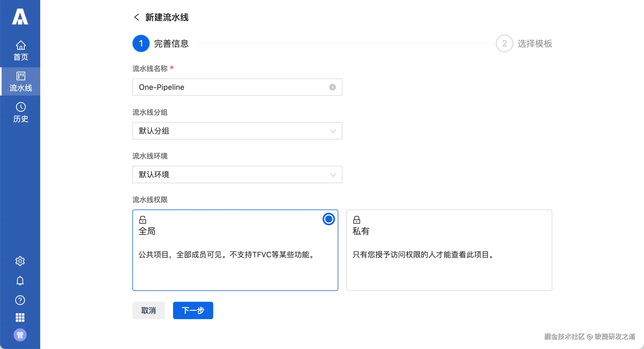644x349 pixels.
Task: Open notifications bell icon
Action: (x=20, y=281)
